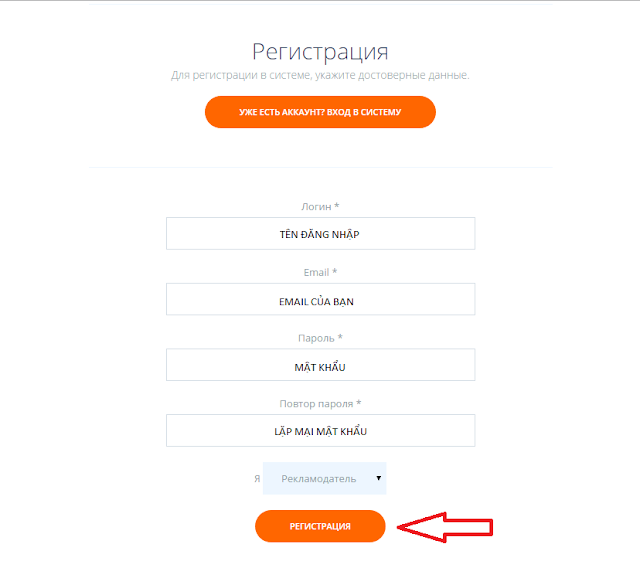This screenshot has height=585, width=640.
Task: Click the red arrow pointing at РЕГИСТРАЦИЯ
Action: (x=445, y=527)
